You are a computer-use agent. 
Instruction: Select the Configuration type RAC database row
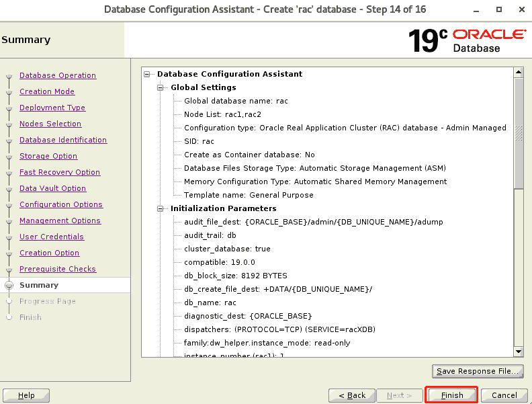pyautogui.click(x=345, y=128)
